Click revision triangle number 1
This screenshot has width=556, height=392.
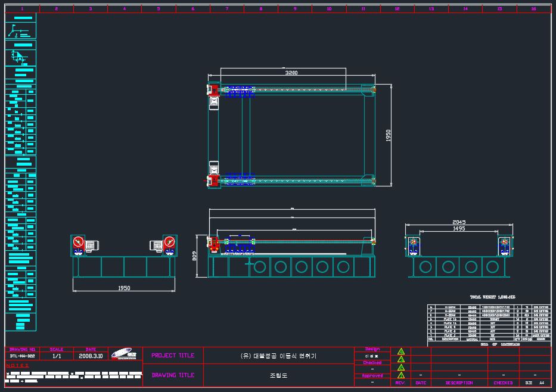401,375
